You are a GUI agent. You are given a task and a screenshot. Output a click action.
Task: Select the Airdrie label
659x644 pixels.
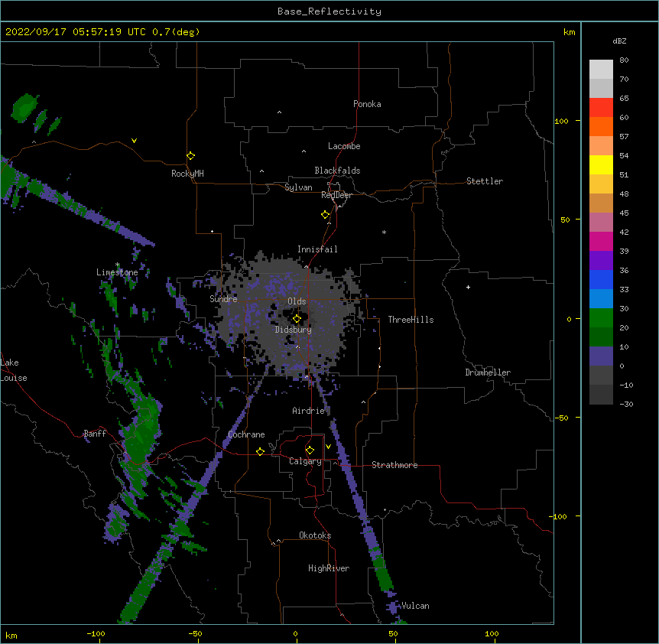point(309,411)
